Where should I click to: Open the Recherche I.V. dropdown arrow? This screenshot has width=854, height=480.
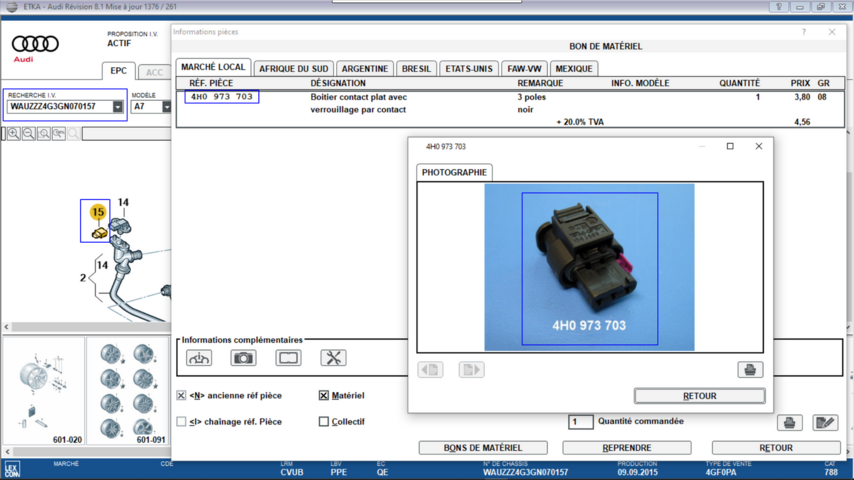pyautogui.click(x=118, y=107)
